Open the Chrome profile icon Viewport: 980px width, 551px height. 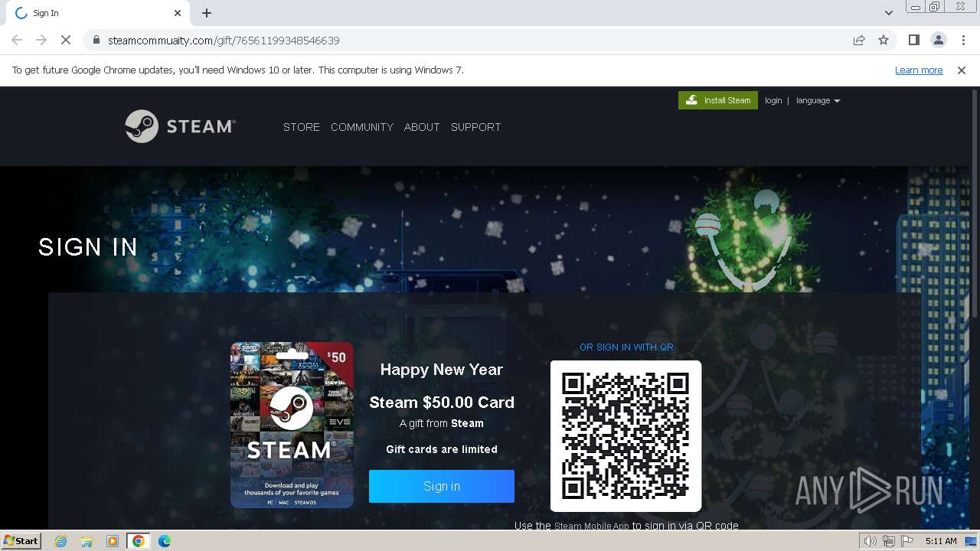coord(938,40)
